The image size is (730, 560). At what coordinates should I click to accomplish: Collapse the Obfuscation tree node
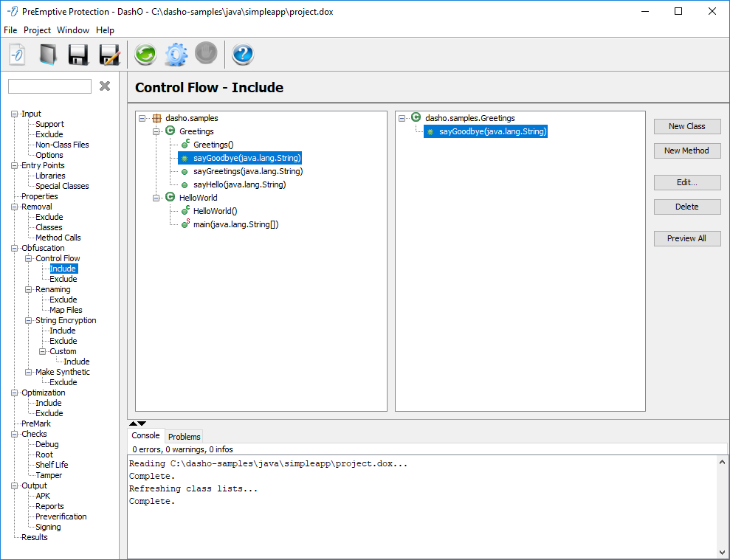14,249
